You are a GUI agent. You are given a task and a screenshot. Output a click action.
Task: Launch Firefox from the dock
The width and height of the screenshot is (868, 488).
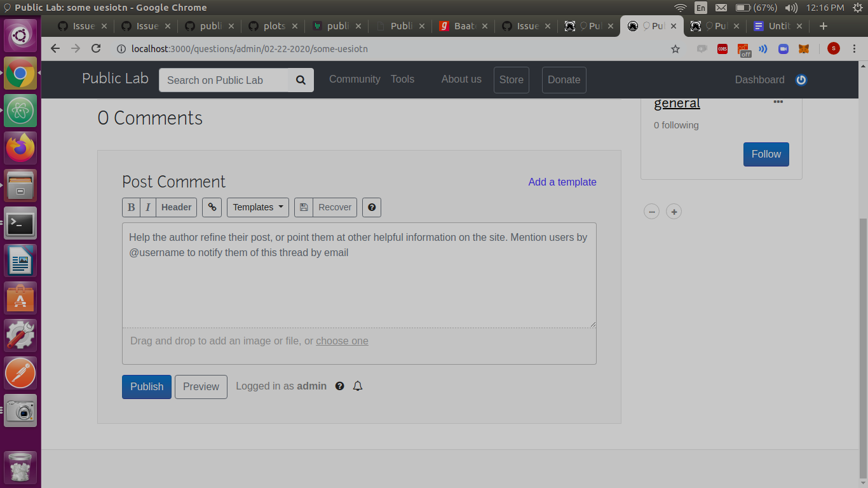point(20,148)
